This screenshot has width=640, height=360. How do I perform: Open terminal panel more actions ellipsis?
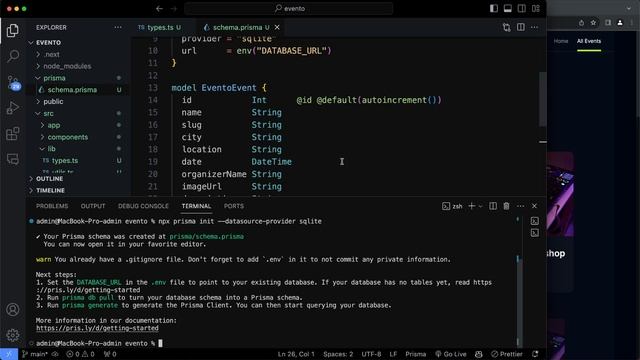coord(520,206)
